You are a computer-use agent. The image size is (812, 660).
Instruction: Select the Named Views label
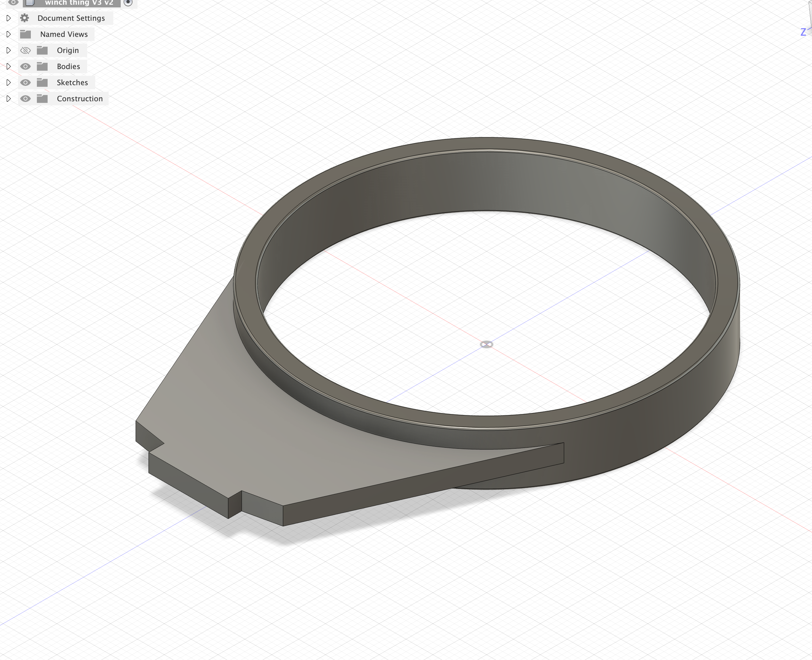coord(64,34)
